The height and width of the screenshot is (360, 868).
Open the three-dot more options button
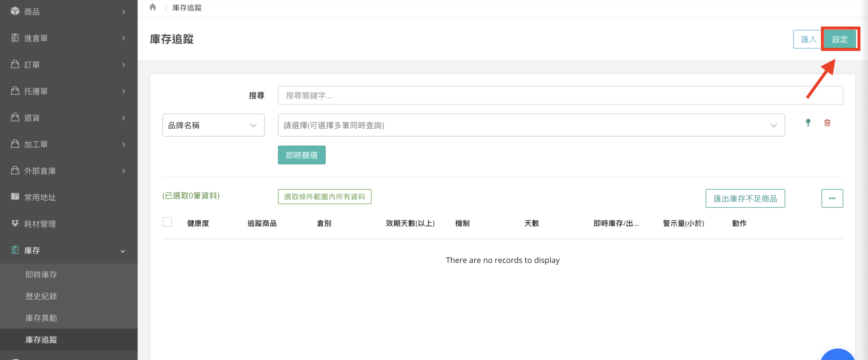[x=832, y=198]
